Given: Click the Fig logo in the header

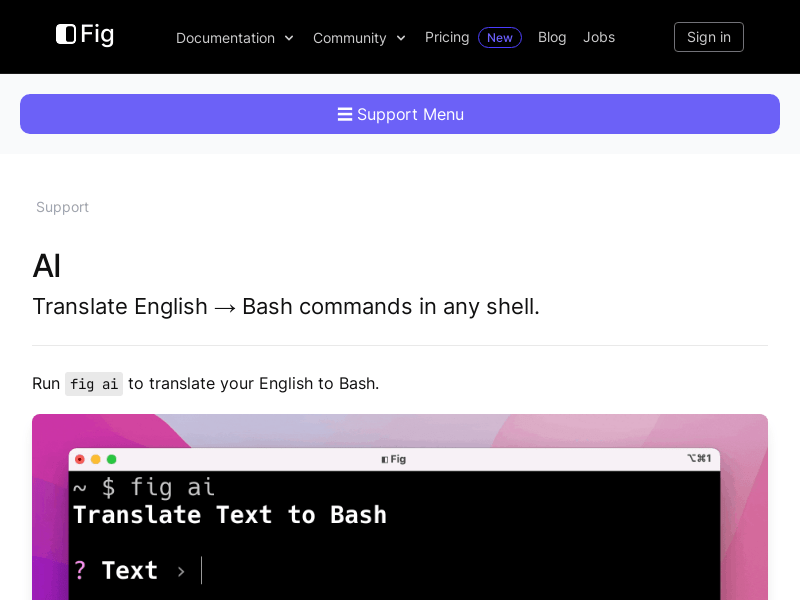Looking at the screenshot, I should tap(85, 35).
